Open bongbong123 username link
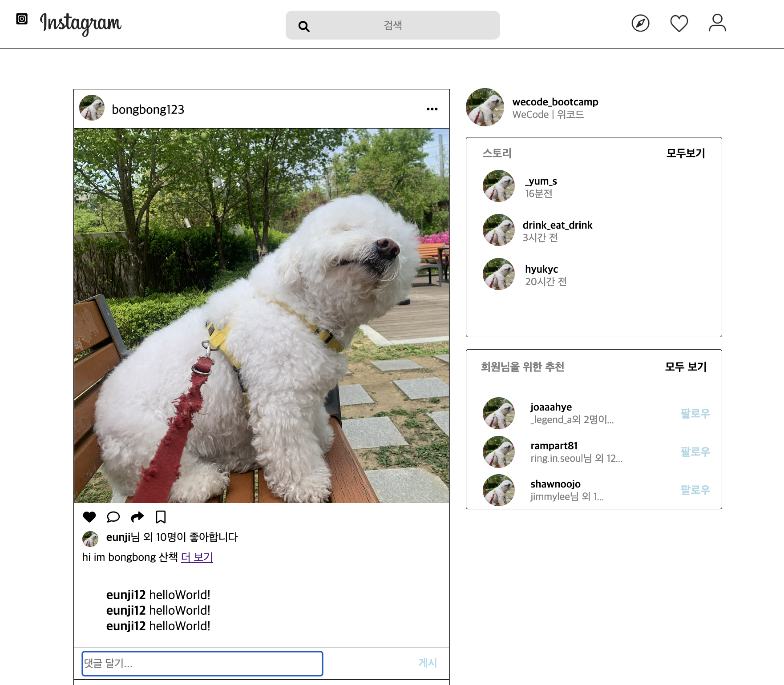Viewport: 784px width, 685px height. pyautogui.click(x=148, y=109)
